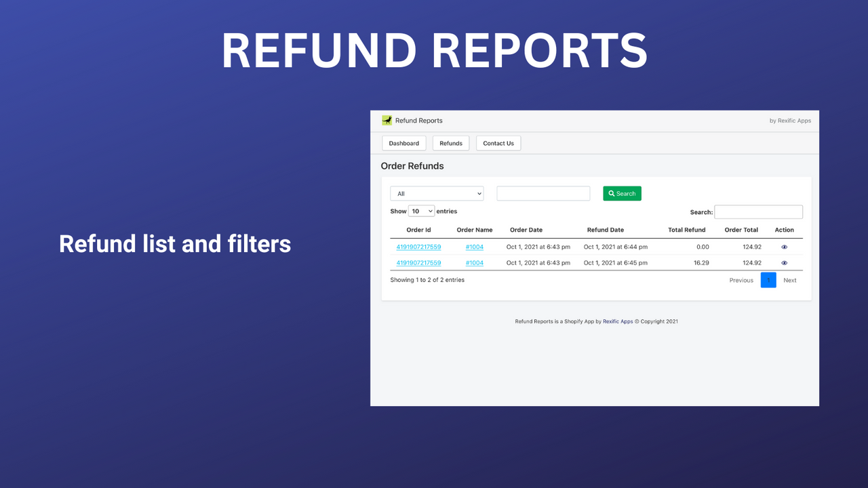This screenshot has width=868, height=488.
Task: Select the Contact Us menu item
Action: [498, 143]
